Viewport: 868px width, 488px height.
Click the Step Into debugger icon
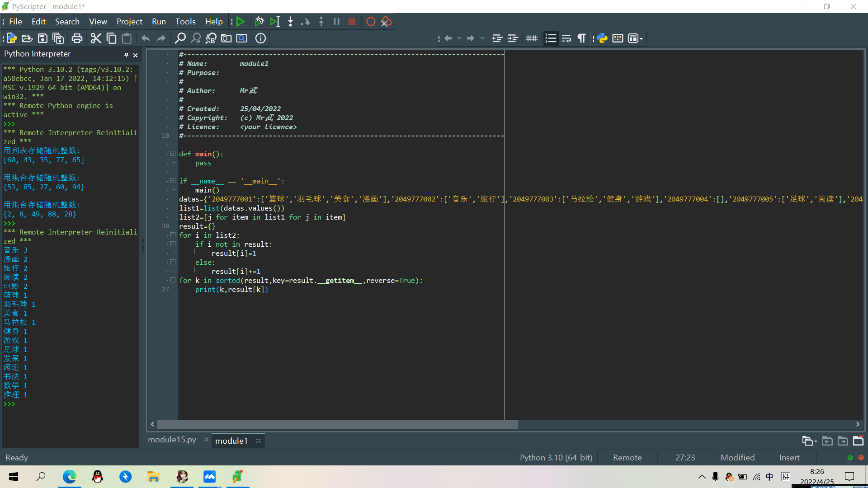point(290,22)
